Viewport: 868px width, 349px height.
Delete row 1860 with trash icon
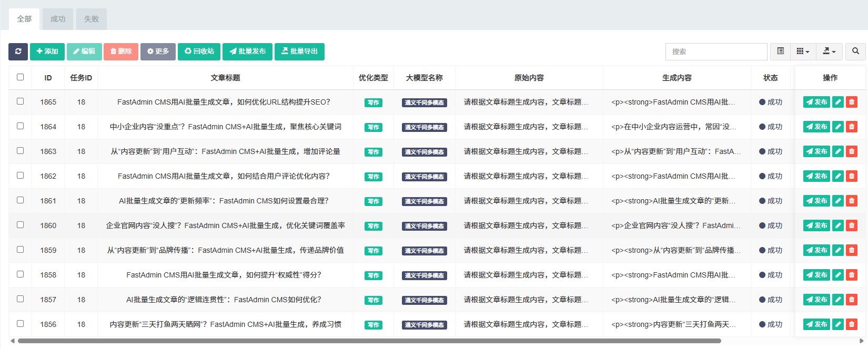[x=852, y=225]
